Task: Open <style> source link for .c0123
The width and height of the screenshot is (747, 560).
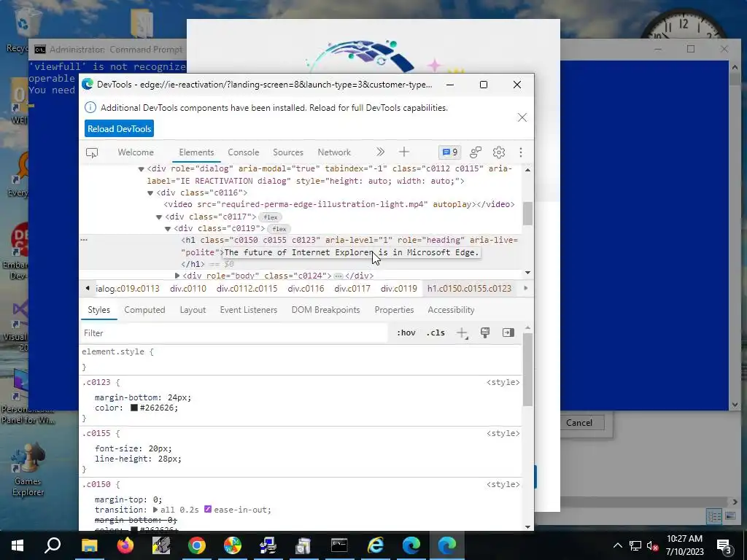Action: 503,382
